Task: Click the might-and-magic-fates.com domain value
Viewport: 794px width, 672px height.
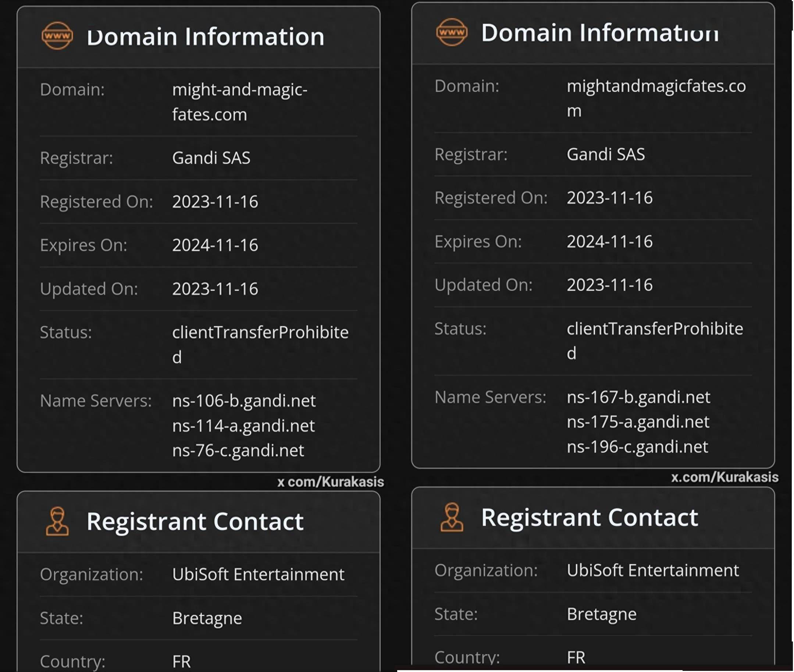Action: coord(239,102)
